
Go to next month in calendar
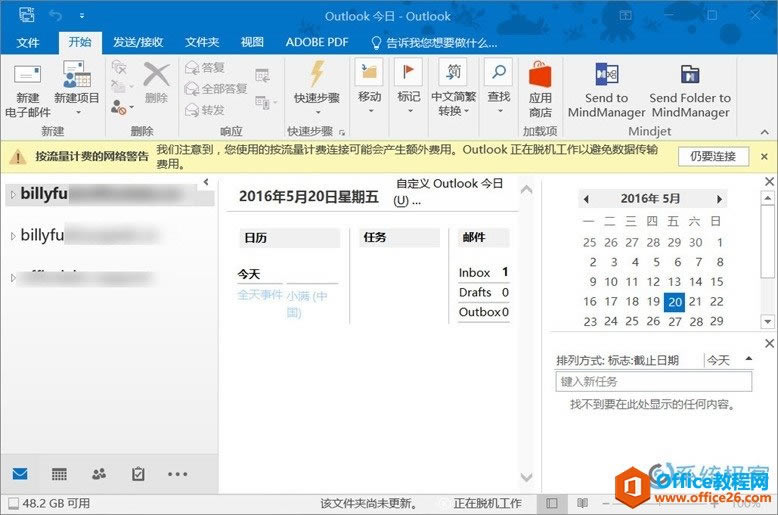pyautogui.click(x=719, y=199)
